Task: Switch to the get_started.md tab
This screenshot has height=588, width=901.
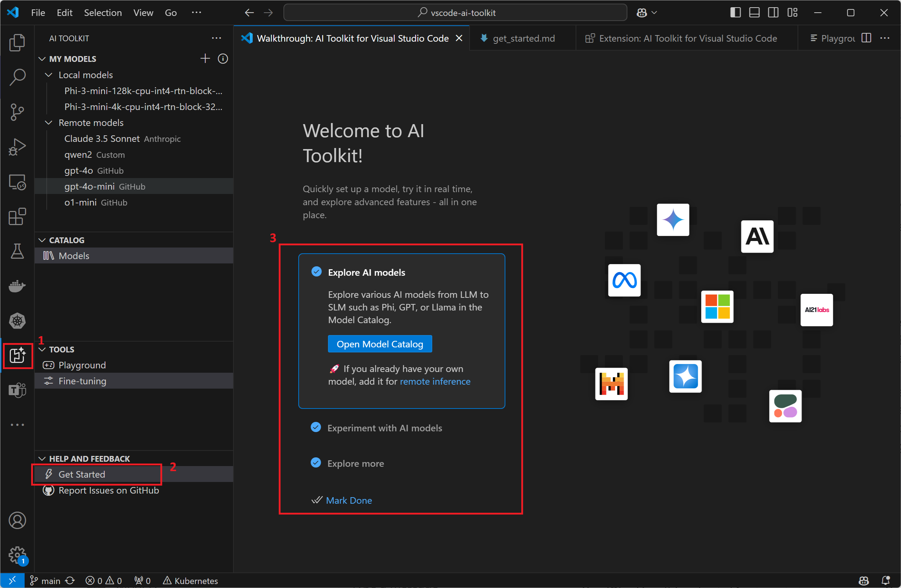Action: click(x=524, y=38)
